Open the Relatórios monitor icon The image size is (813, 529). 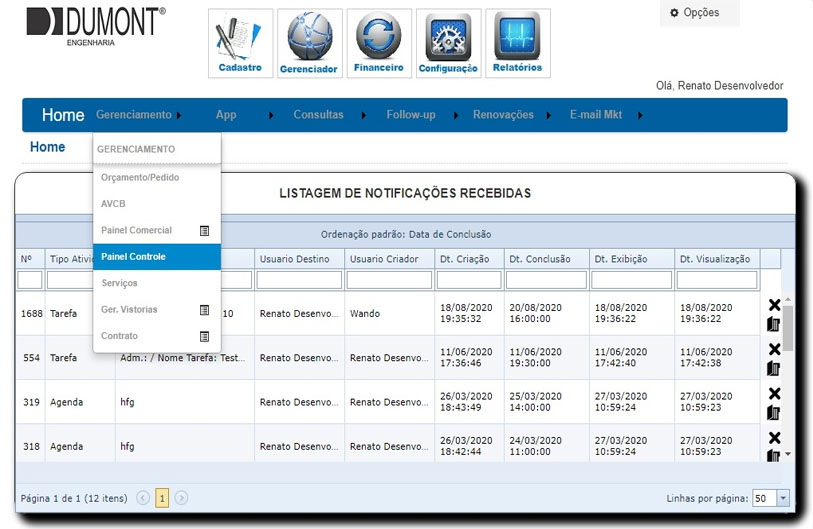517,43
